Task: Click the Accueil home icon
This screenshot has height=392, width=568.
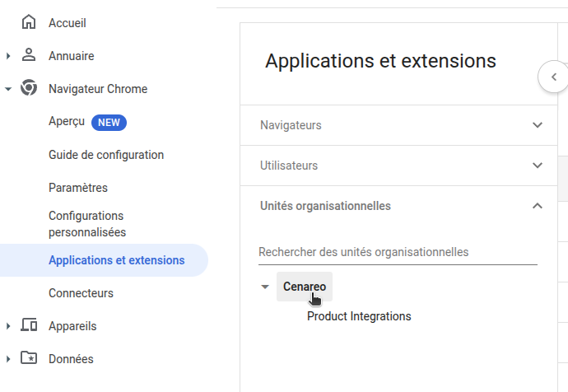Action: pyautogui.click(x=29, y=23)
